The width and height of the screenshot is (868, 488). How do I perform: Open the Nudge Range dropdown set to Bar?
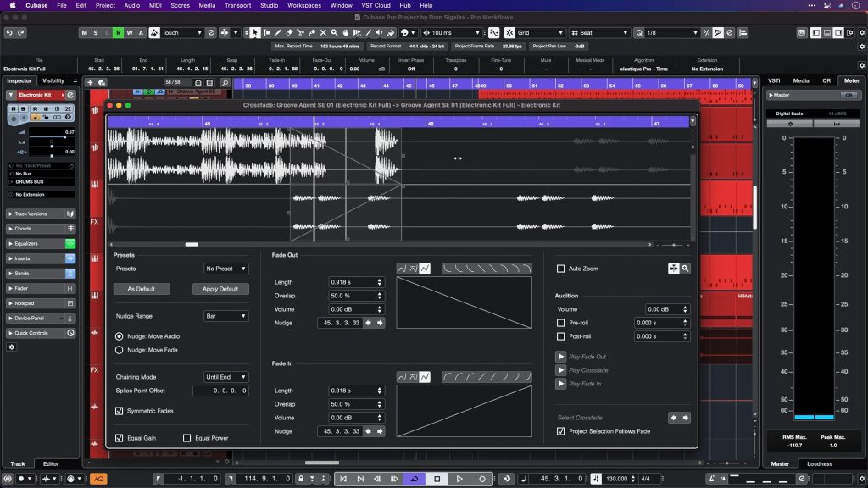[225, 316]
